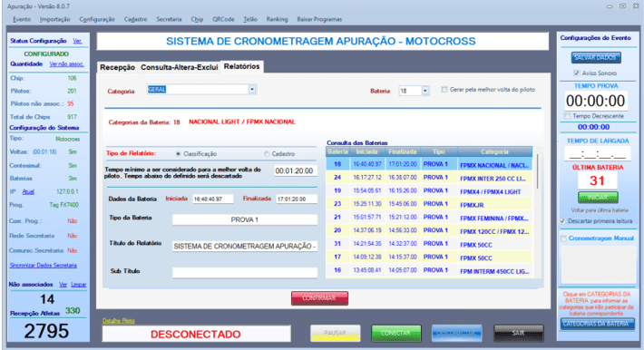Image resolution: width=644 pixels, height=350 pixels.
Task: Open the Configuração menu
Action: (97, 19)
